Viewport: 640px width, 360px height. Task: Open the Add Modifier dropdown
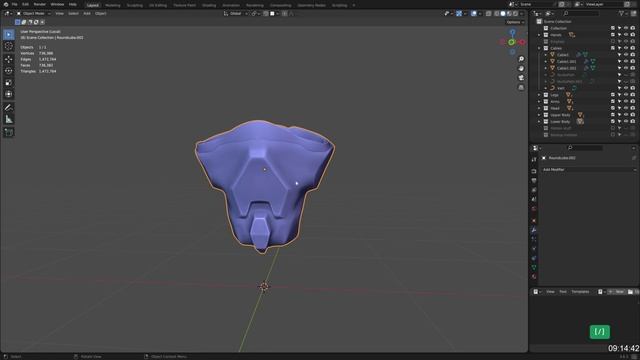pyautogui.click(x=589, y=169)
